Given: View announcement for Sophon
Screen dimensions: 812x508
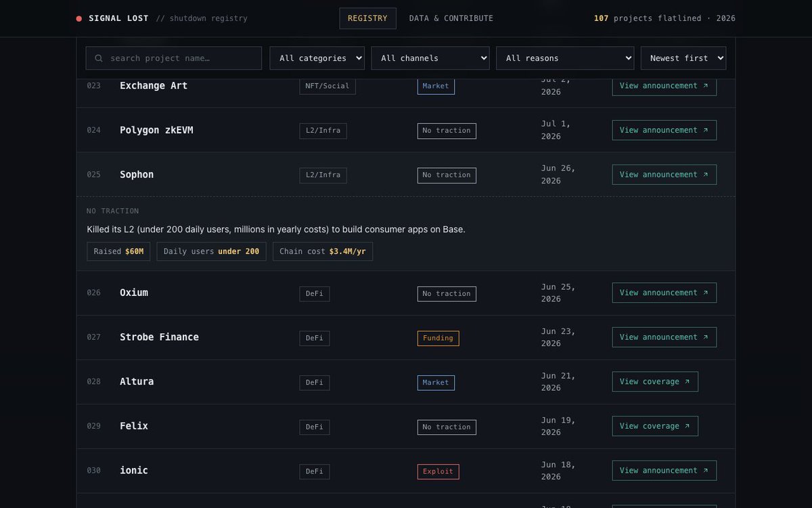Looking at the screenshot, I should tap(664, 175).
